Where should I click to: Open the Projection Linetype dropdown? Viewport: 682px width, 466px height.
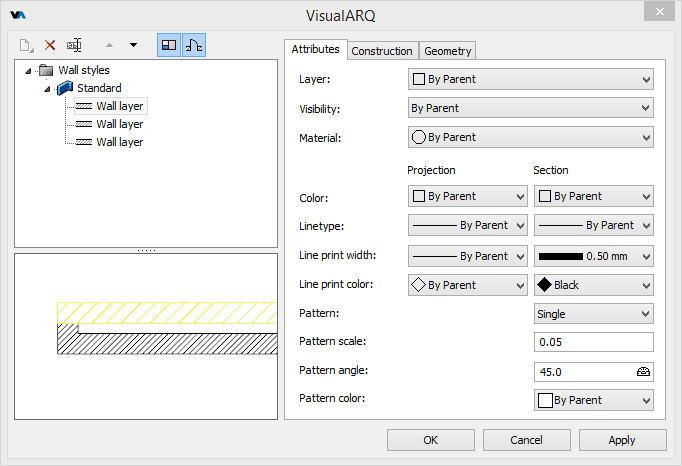pos(468,225)
